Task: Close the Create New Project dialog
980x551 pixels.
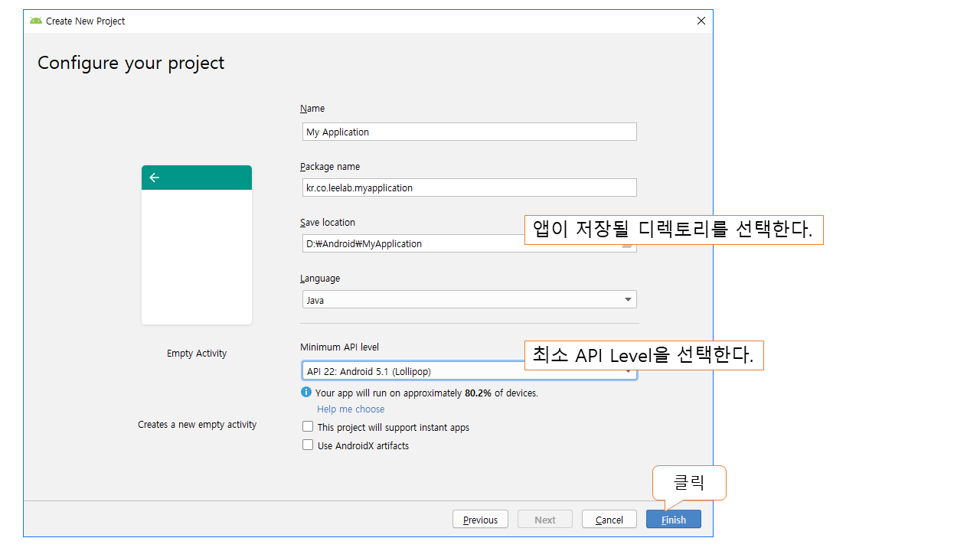Action: [701, 21]
